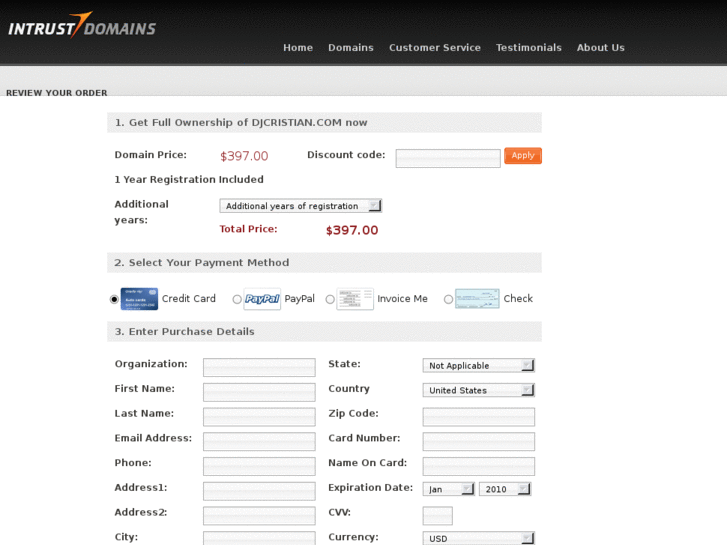The image size is (727, 545).
Task: Pick the Check payment radio button
Action: (448, 299)
